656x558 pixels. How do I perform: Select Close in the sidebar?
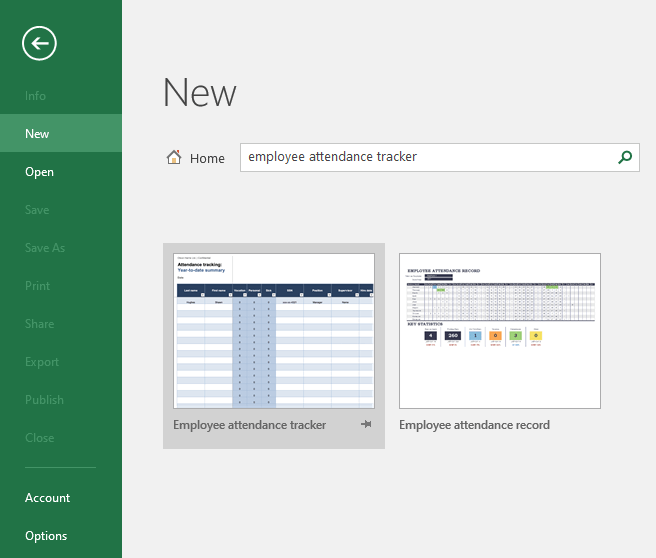point(61,438)
